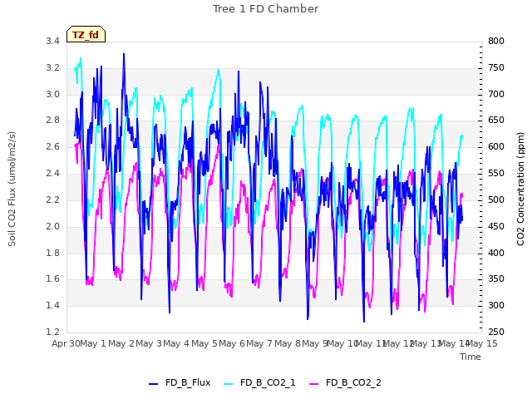Click the magenta FD_B_CO2_2 legend swatch
Image resolution: width=532 pixels, height=399 pixels.
point(314,384)
